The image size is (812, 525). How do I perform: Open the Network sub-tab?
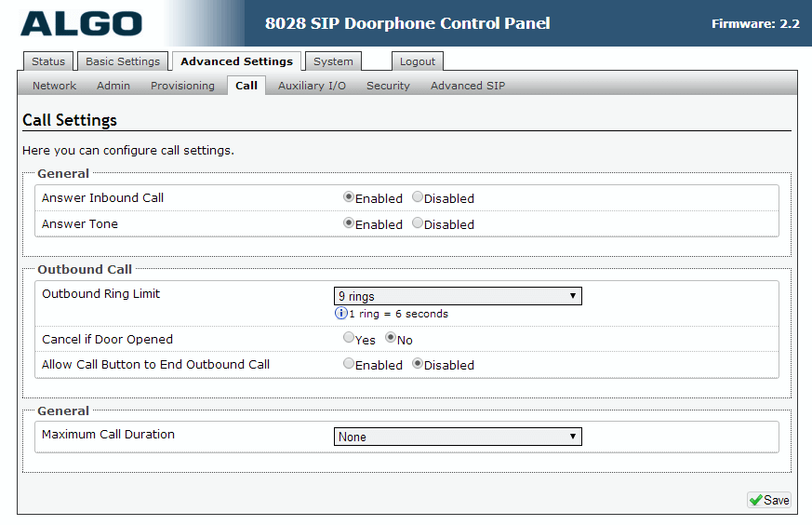coord(54,86)
